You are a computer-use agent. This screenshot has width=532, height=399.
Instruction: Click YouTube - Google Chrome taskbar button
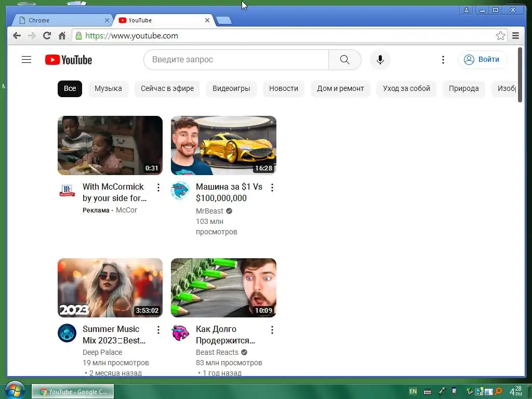(x=73, y=392)
